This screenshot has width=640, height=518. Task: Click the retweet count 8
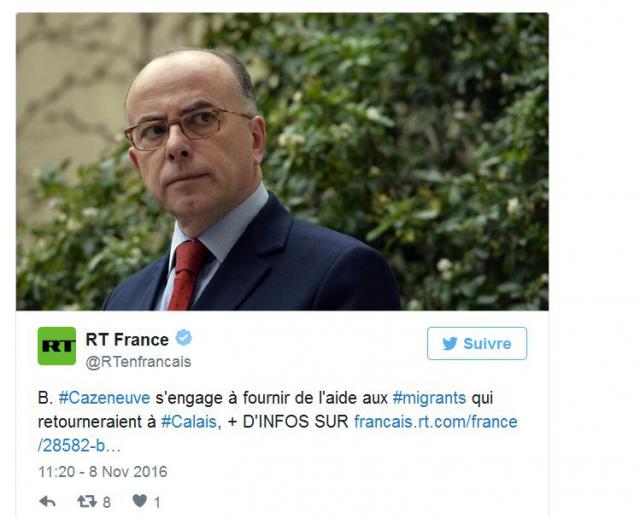pos(107,502)
